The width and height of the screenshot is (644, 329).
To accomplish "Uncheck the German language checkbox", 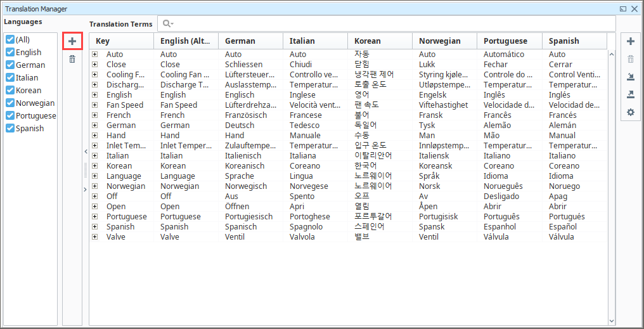I will [10, 65].
